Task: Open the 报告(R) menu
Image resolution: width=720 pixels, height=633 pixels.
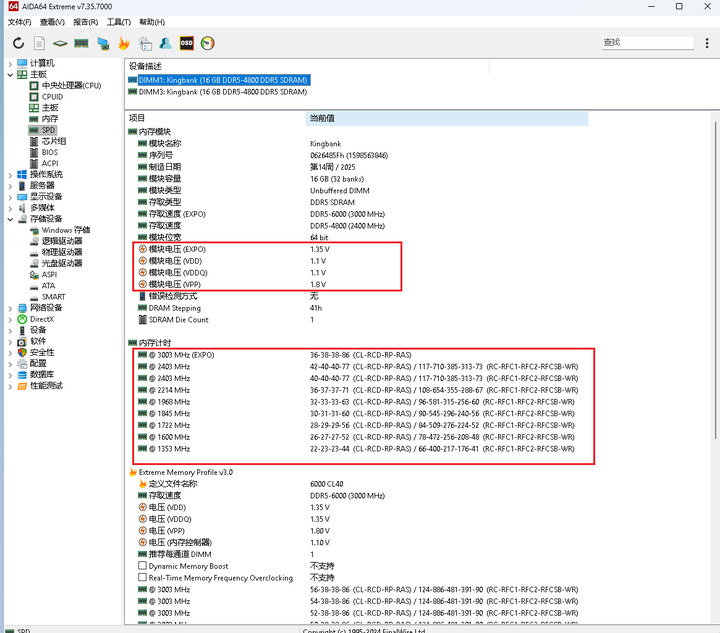Action: pos(85,22)
